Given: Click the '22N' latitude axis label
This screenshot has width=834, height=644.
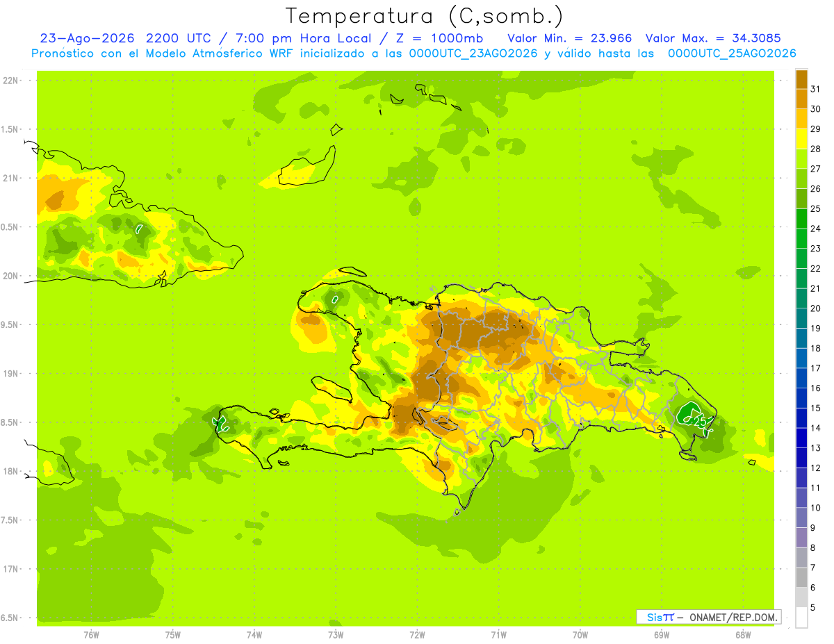Looking at the screenshot, I should (x=11, y=81).
